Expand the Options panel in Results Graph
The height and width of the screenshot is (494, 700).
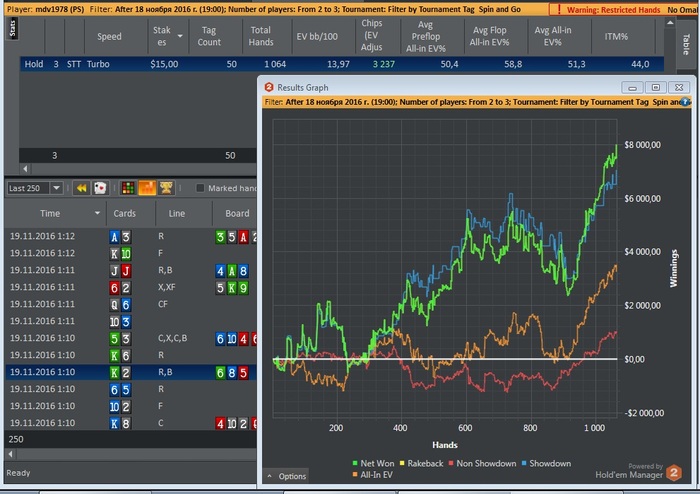(286, 476)
